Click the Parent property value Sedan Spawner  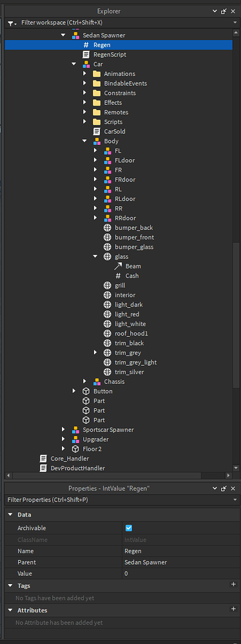(x=180, y=562)
